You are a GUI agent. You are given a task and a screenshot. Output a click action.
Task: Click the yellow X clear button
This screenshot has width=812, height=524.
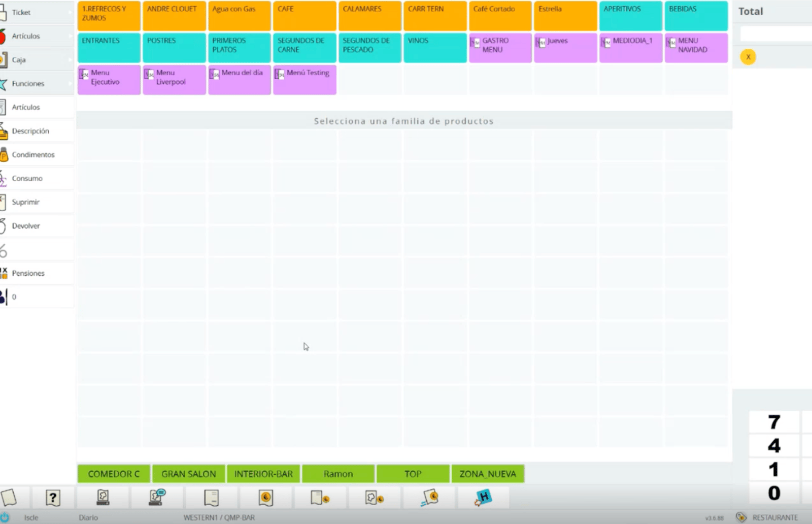(x=748, y=57)
